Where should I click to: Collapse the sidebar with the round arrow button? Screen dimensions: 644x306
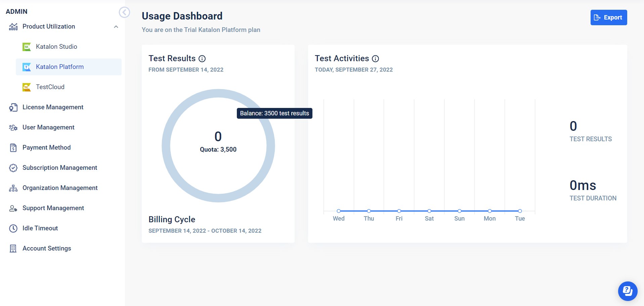pyautogui.click(x=124, y=12)
